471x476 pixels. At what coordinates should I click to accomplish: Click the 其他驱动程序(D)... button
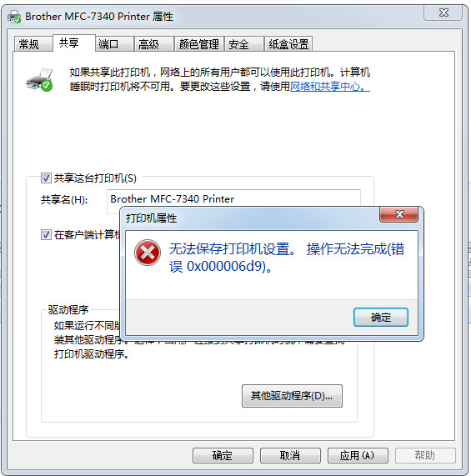pos(292,396)
